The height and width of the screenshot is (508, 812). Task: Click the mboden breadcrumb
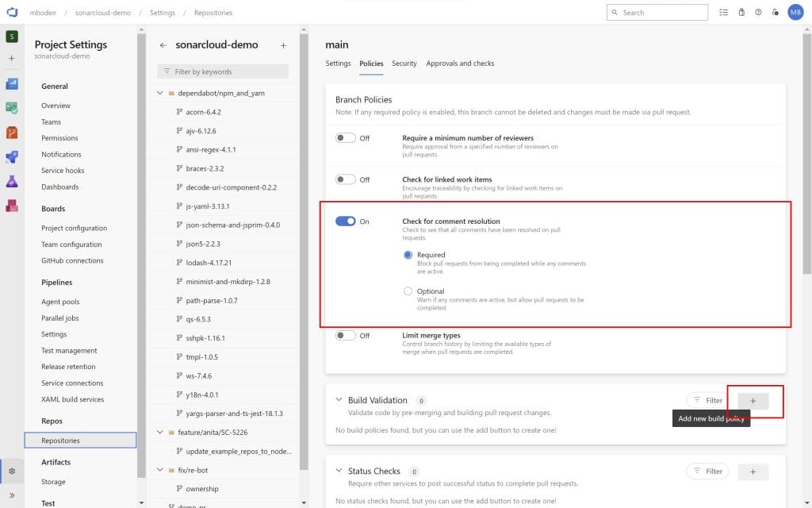click(x=43, y=13)
